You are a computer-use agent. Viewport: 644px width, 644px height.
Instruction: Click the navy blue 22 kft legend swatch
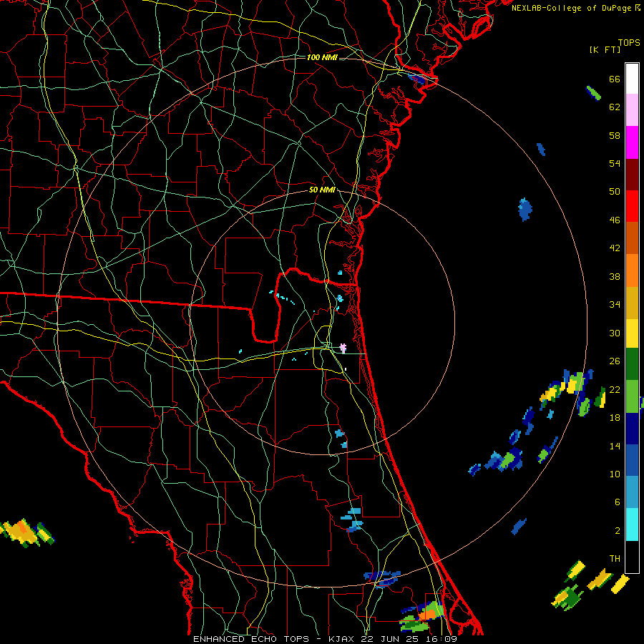[x=632, y=429]
